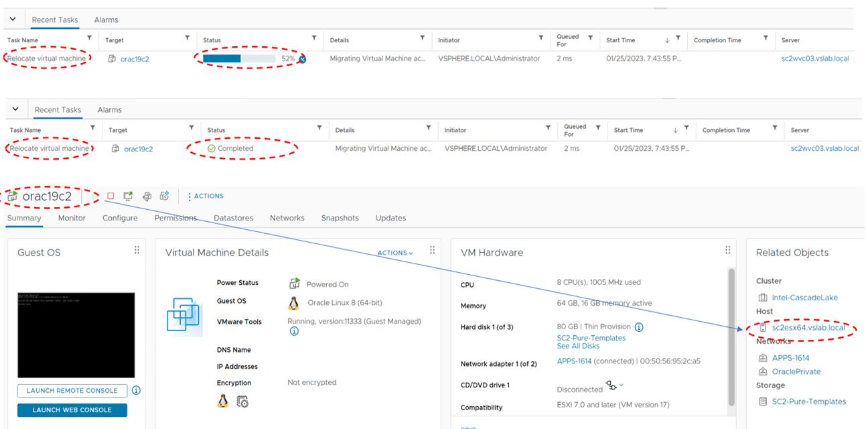Click the gear chip icon below Encryption row
This screenshot has height=429, width=868.
243,402
